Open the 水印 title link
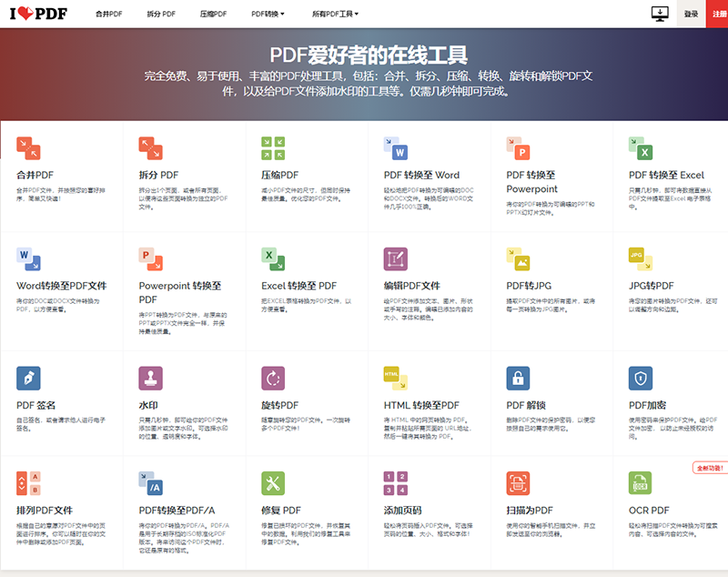728x577 pixels. pos(148,405)
